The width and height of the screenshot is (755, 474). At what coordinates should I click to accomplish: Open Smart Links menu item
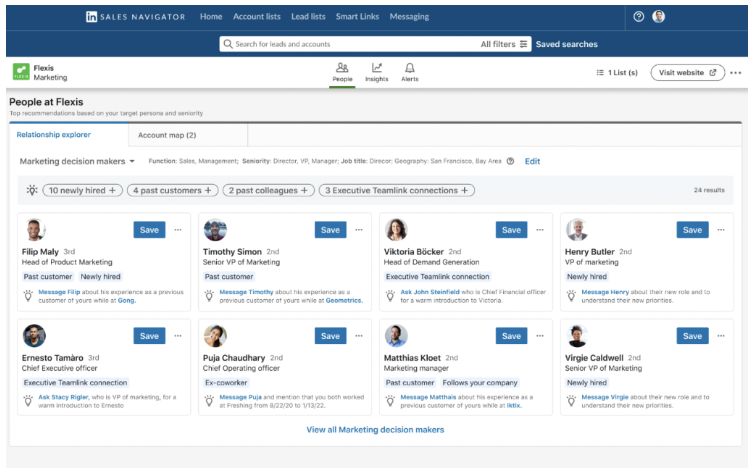click(357, 17)
